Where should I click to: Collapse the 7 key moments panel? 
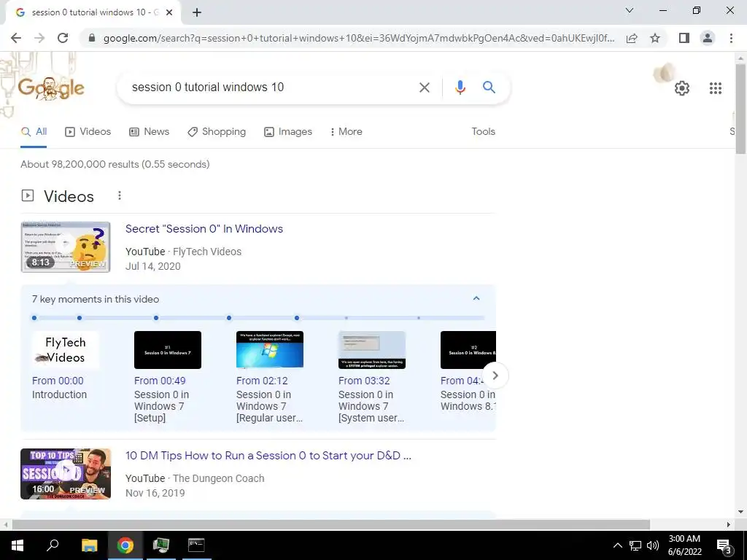coord(476,298)
